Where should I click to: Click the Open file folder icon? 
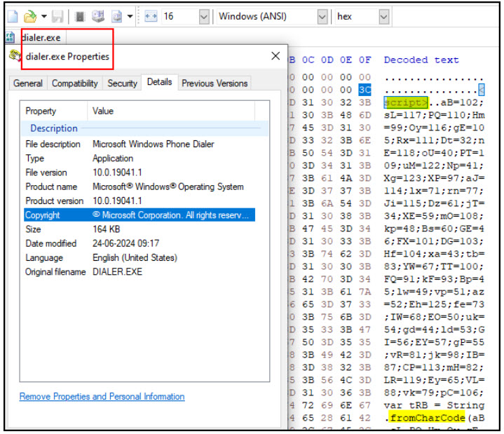click(30, 16)
